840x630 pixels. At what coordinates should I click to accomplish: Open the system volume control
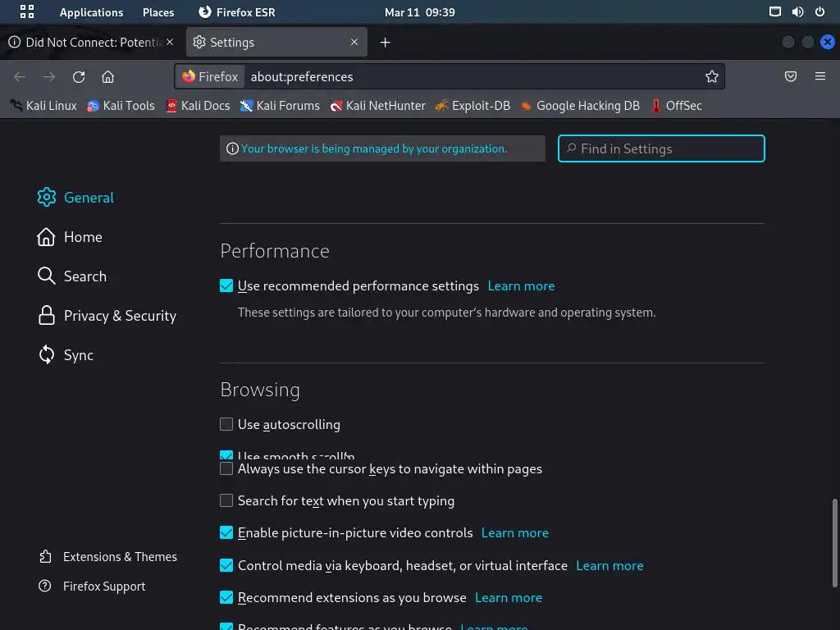pyautogui.click(x=797, y=12)
